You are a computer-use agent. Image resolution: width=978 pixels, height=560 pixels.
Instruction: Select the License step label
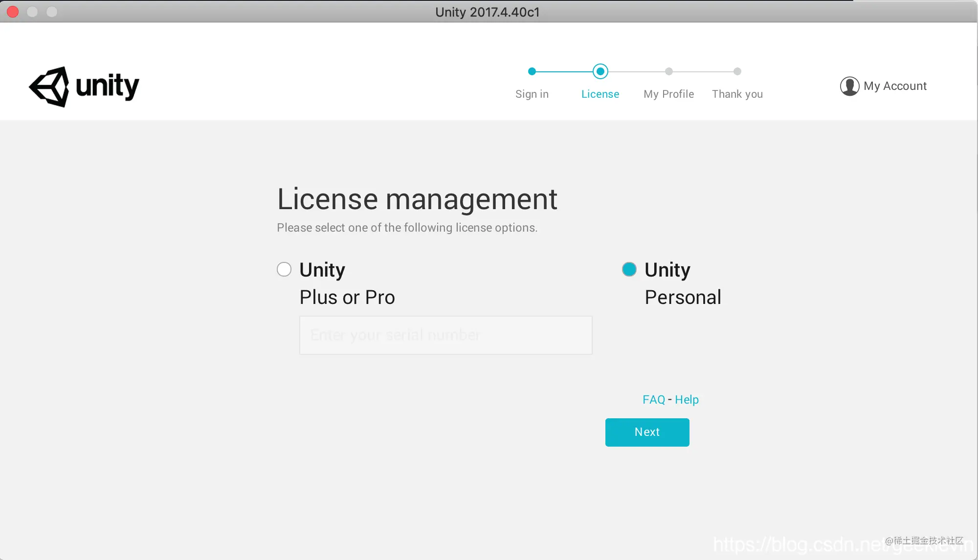(x=600, y=94)
